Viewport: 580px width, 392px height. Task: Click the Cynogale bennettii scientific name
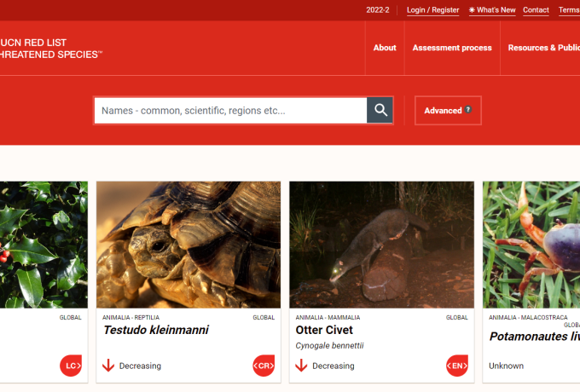329,346
